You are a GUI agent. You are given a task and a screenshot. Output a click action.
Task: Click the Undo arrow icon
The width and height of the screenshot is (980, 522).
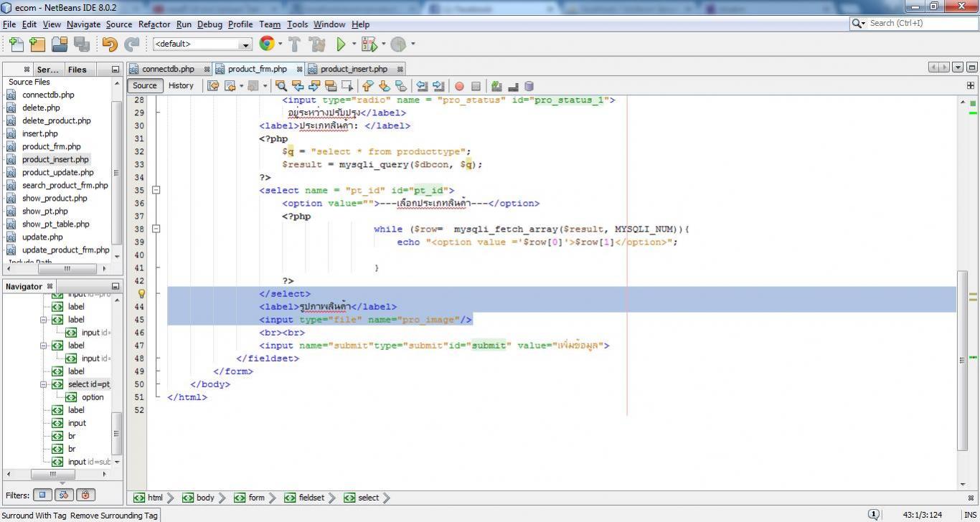[x=110, y=44]
